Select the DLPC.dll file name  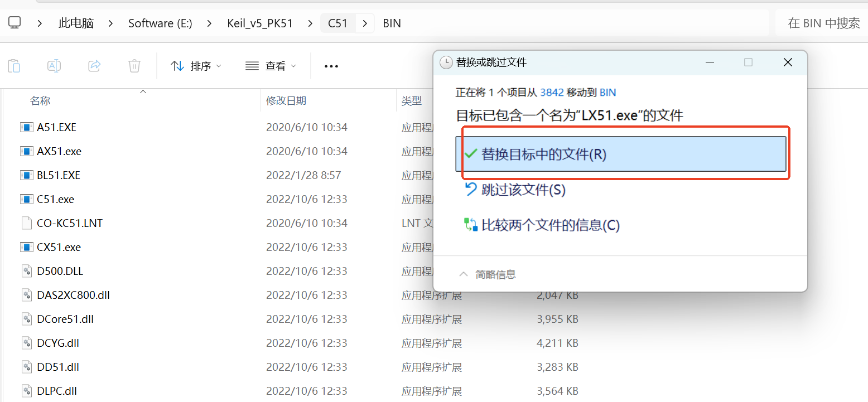tap(57, 391)
